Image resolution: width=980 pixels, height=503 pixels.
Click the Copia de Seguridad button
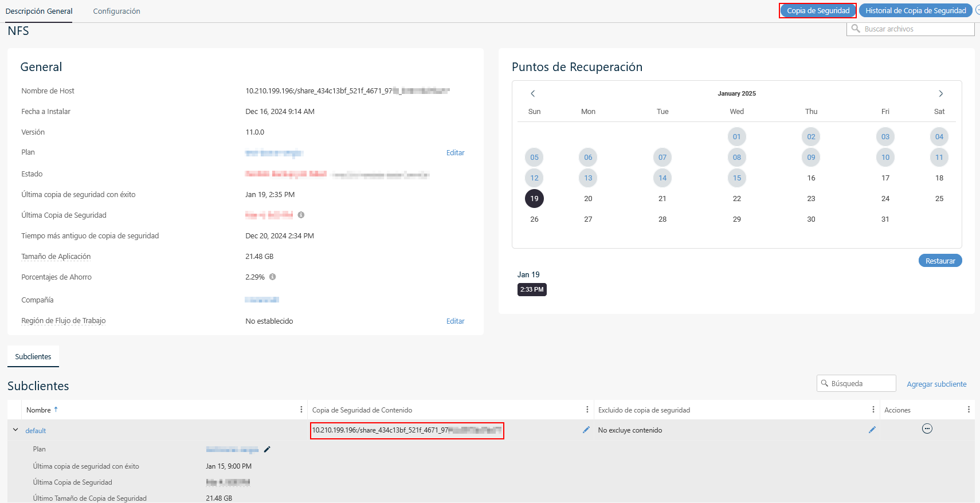click(818, 10)
